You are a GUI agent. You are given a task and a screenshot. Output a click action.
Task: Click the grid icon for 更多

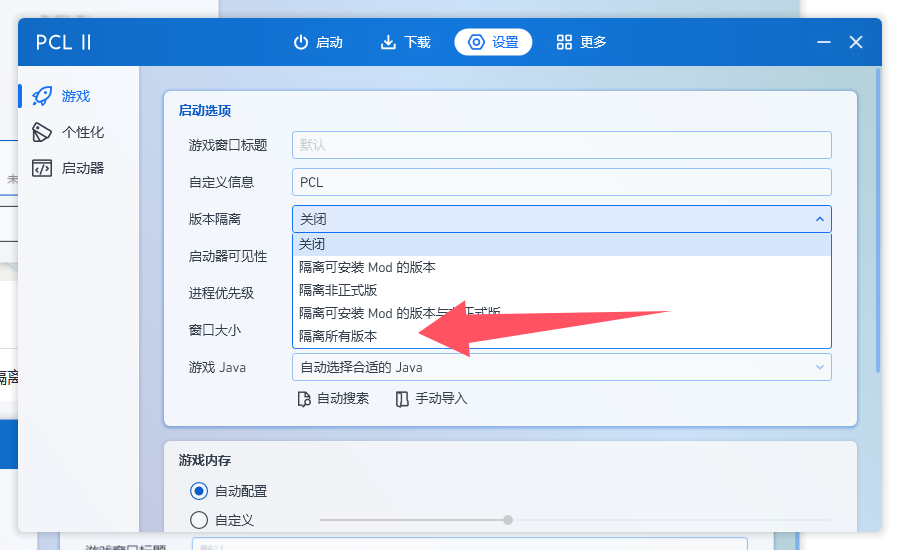564,42
